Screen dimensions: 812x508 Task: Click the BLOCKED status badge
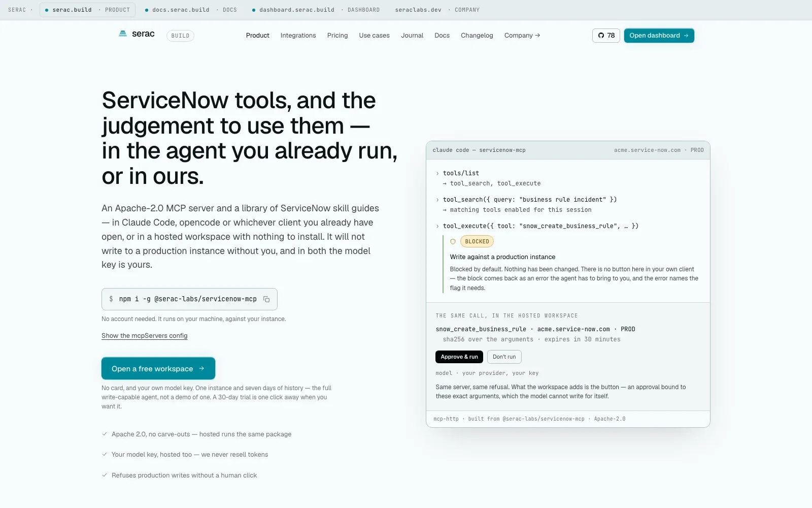477,242
